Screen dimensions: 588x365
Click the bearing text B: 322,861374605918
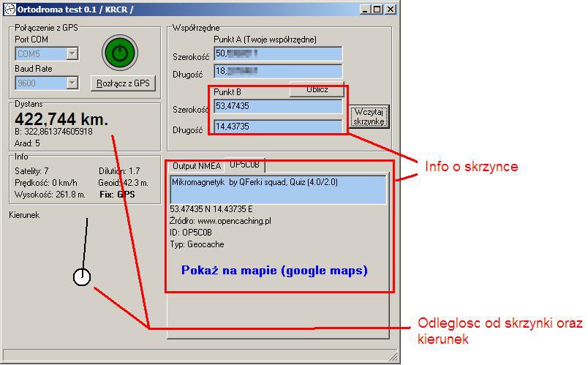click(x=53, y=132)
